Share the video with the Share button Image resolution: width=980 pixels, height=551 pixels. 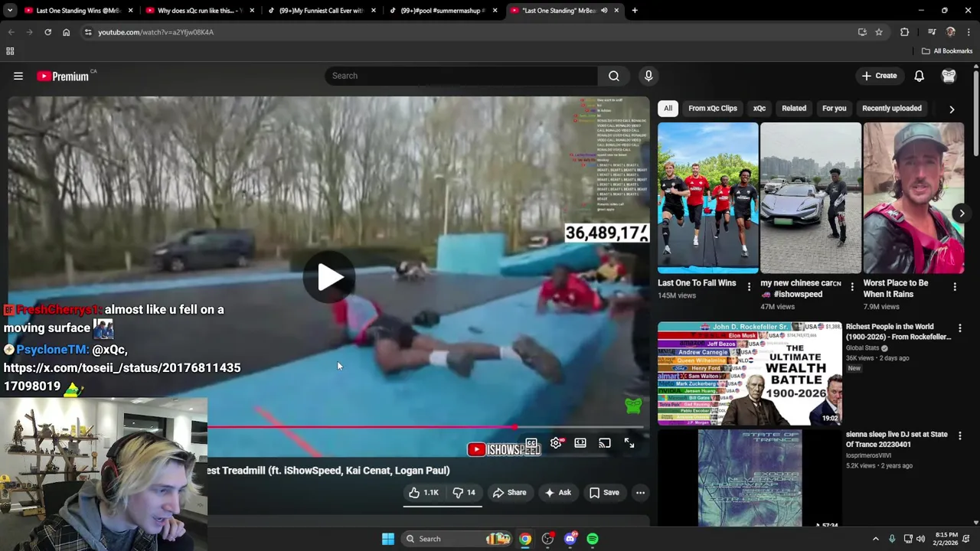coord(509,493)
